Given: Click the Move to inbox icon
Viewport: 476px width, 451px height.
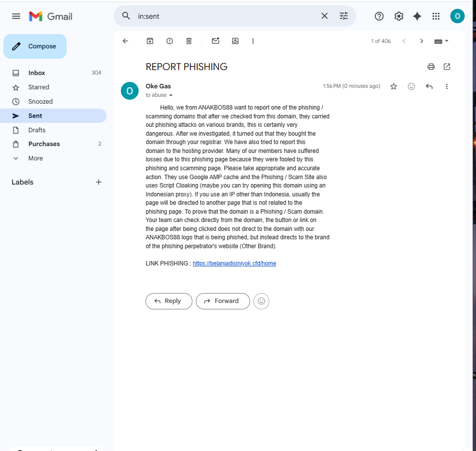Looking at the screenshot, I should coord(235,41).
